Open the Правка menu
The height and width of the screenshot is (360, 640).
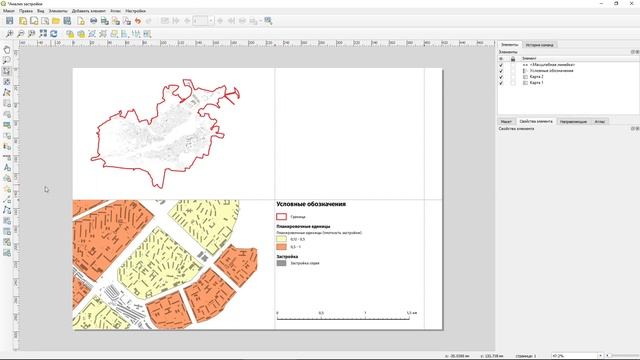point(26,11)
